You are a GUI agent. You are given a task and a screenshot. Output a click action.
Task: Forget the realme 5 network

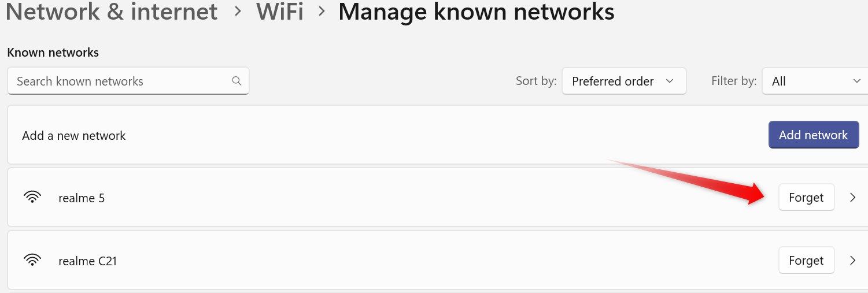coord(806,198)
